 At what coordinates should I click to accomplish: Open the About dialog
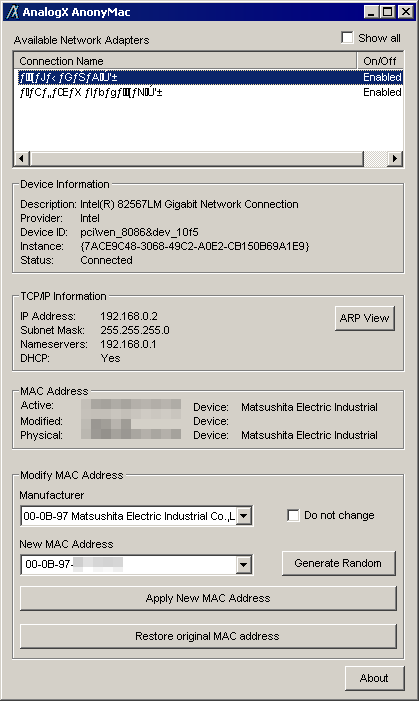[374, 678]
